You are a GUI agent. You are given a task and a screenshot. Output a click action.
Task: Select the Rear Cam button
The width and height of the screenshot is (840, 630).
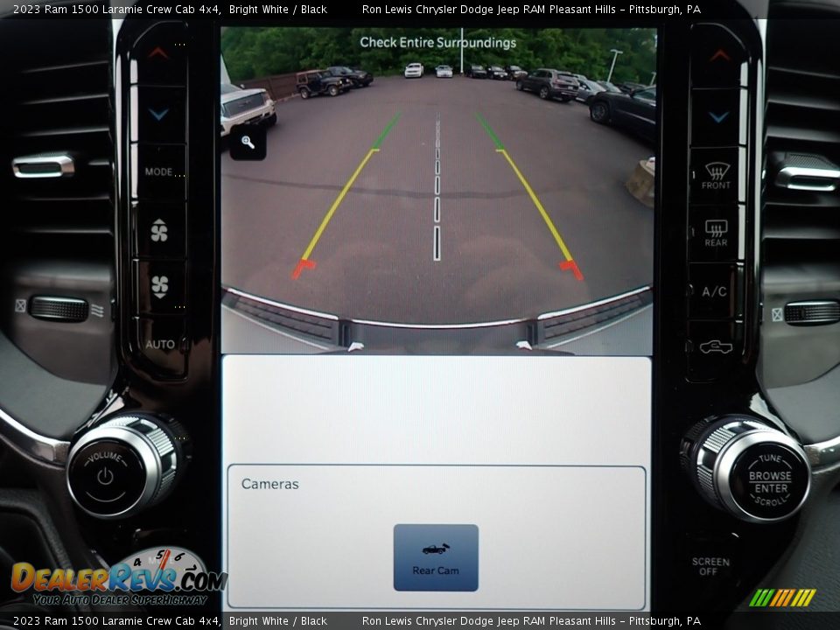436,557
